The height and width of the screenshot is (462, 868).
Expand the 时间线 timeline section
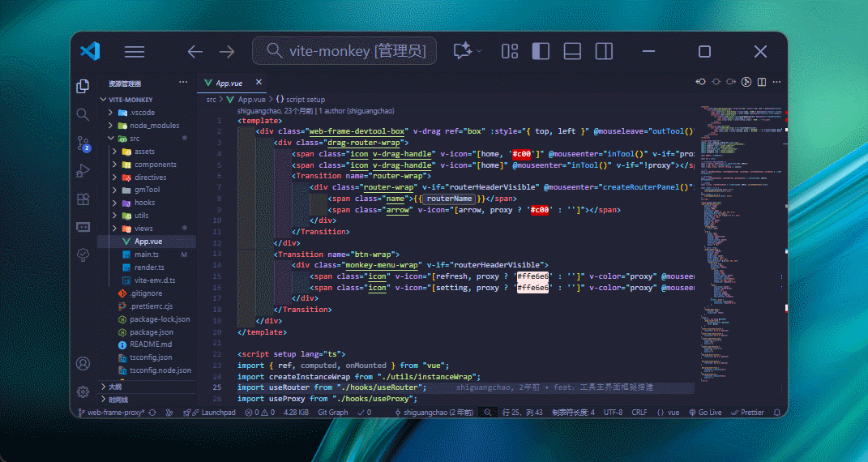click(147, 400)
